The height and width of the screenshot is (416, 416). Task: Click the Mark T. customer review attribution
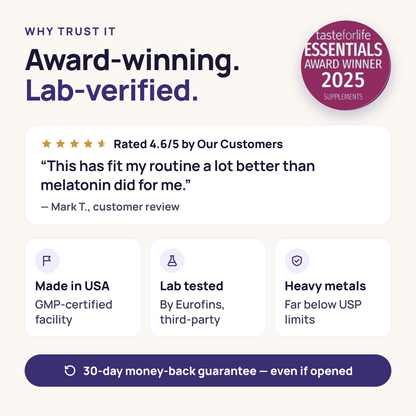point(110,207)
